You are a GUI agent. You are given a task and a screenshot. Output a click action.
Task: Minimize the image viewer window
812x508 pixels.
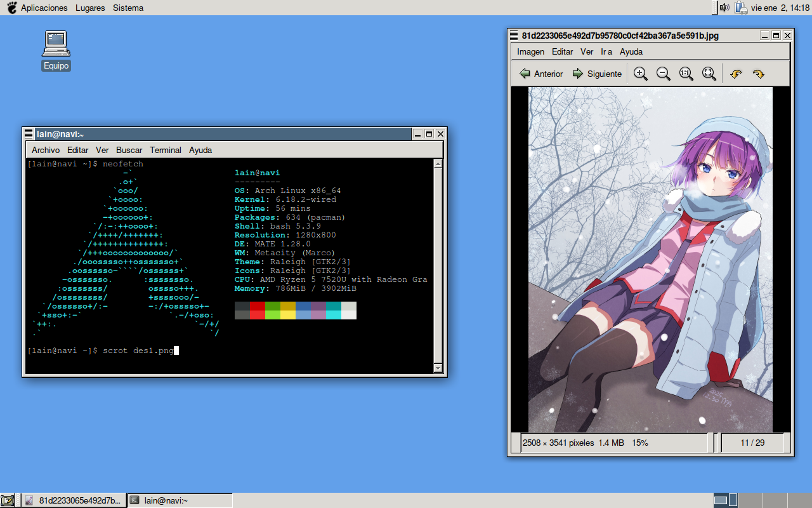[x=764, y=36]
